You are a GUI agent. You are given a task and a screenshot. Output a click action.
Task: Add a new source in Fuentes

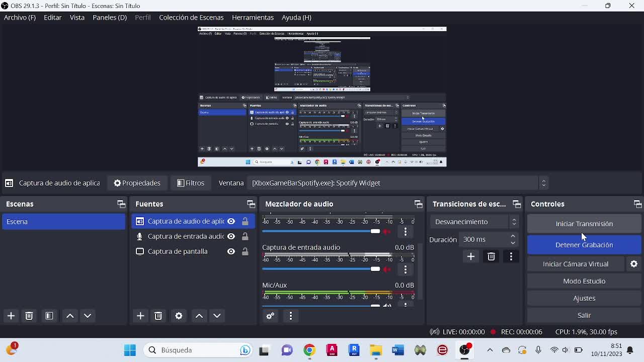coord(140,316)
